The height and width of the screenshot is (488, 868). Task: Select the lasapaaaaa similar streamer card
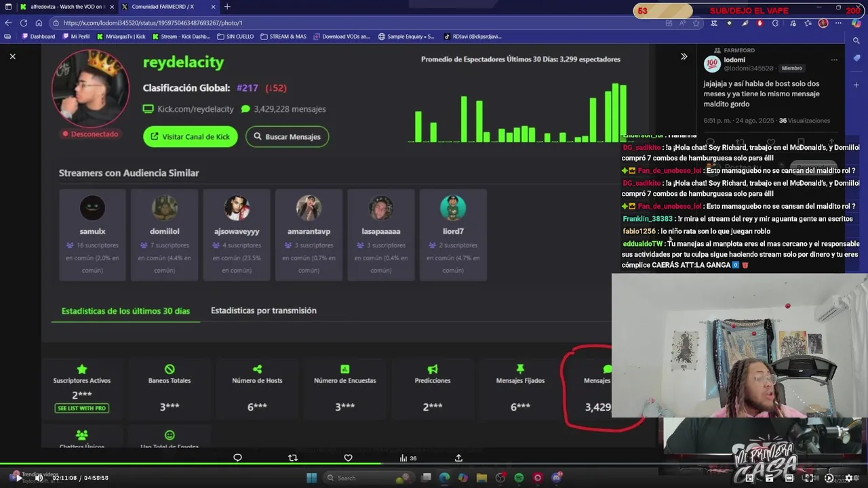coord(381,235)
